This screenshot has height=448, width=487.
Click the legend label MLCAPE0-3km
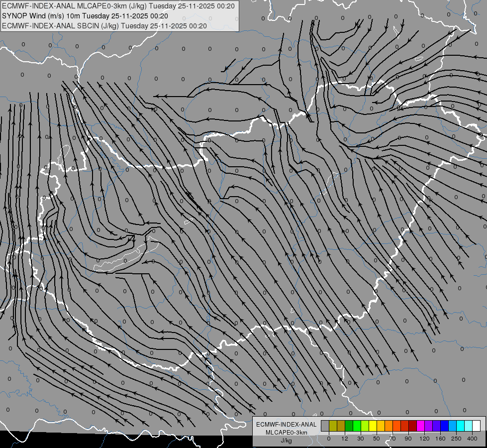coord(287,433)
